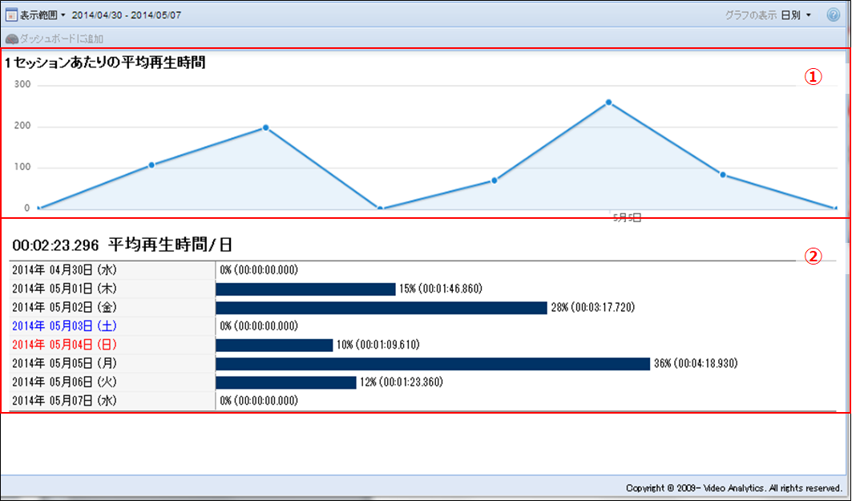Click the dashboard gauge icon
This screenshot has width=868, height=501.
click(11, 38)
